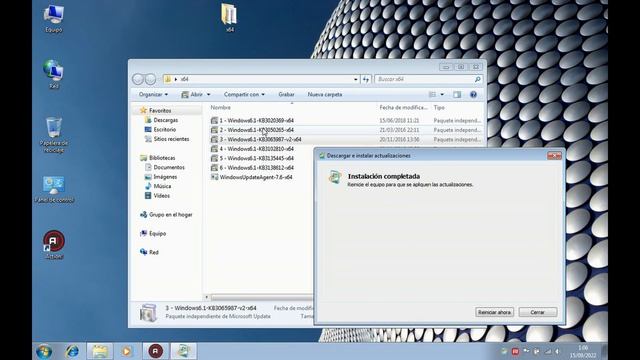Open the Imágenes library
Image resolution: width=640 pixels, height=360 pixels.
(x=161, y=177)
